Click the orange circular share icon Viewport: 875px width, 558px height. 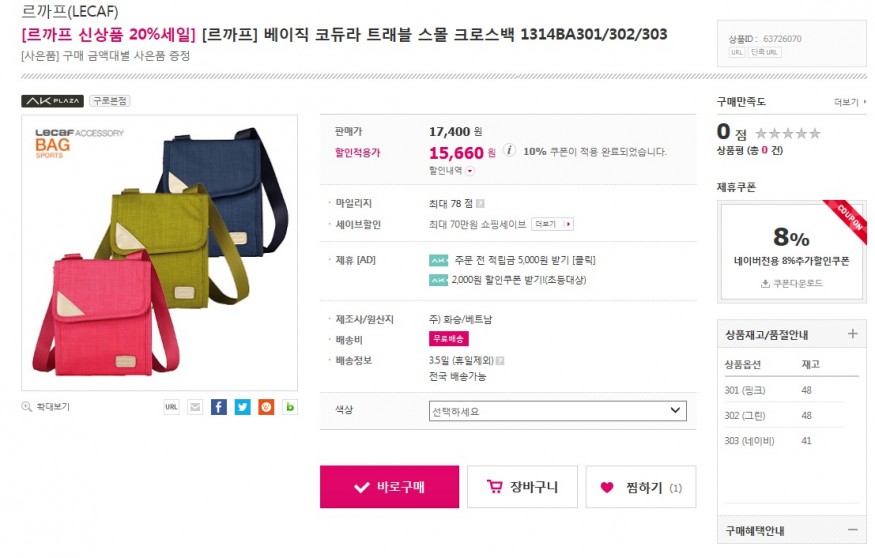(266, 407)
